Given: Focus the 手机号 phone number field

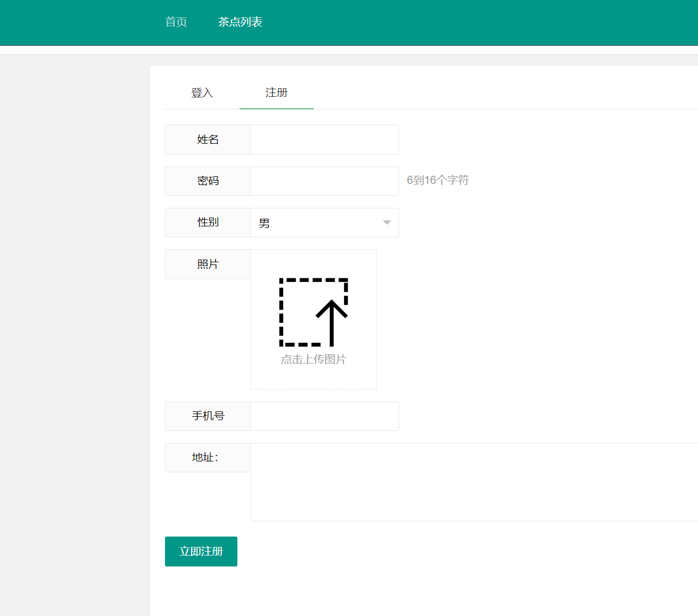Looking at the screenshot, I should click(x=324, y=416).
